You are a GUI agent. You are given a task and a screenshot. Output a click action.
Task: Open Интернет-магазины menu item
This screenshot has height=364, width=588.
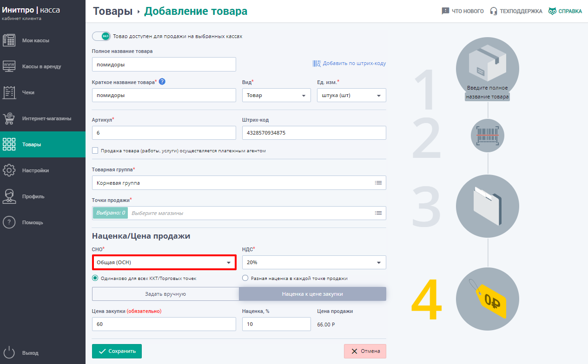(x=43, y=118)
